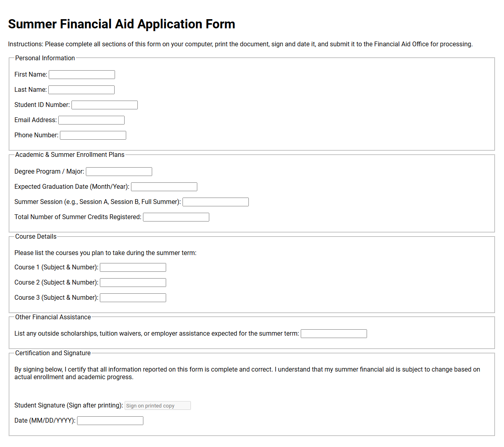The height and width of the screenshot is (447, 504).
Task: Click the Personal Information section legend
Action: pyautogui.click(x=45, y=58)
